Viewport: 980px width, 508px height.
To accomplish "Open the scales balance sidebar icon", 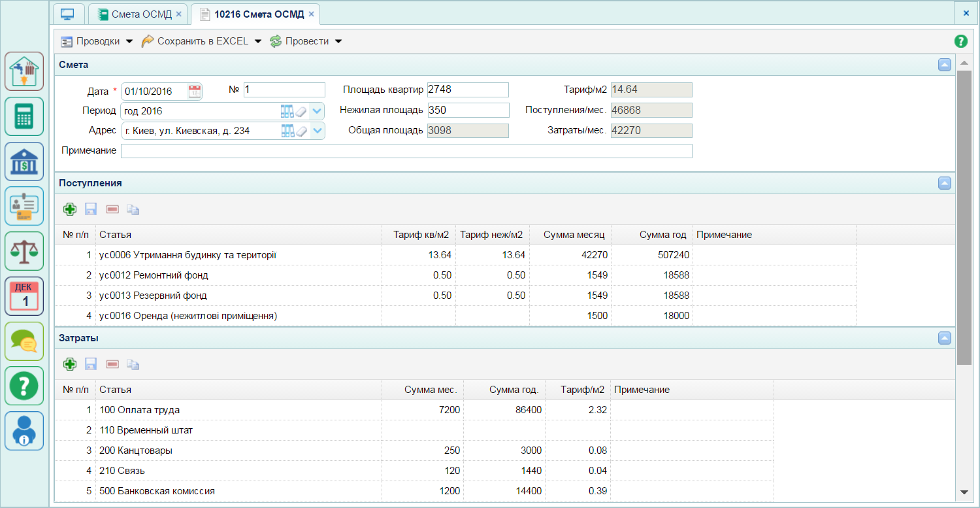I will 24,251.
